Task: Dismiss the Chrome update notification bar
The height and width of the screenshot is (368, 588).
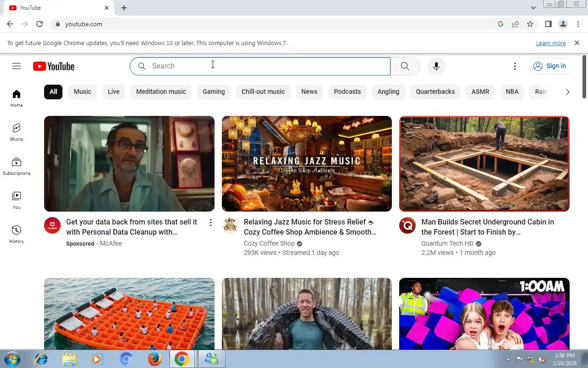Action: (577, 43)
